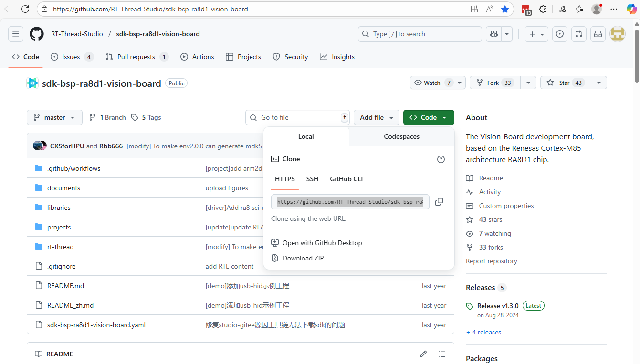Choose Open with GitHub Desktop
The image size is (640, 364).
tap(322, 243)
